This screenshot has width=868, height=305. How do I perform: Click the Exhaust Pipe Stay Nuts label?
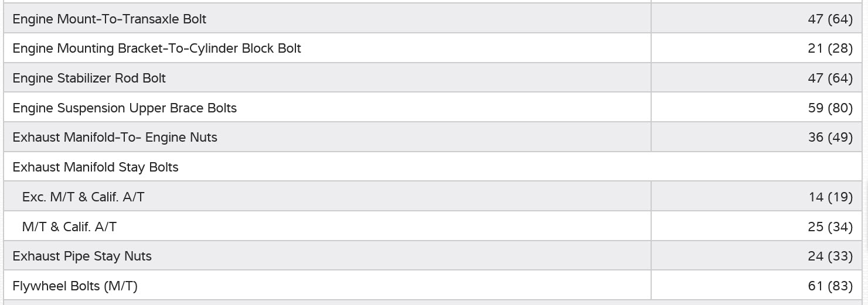82,256
